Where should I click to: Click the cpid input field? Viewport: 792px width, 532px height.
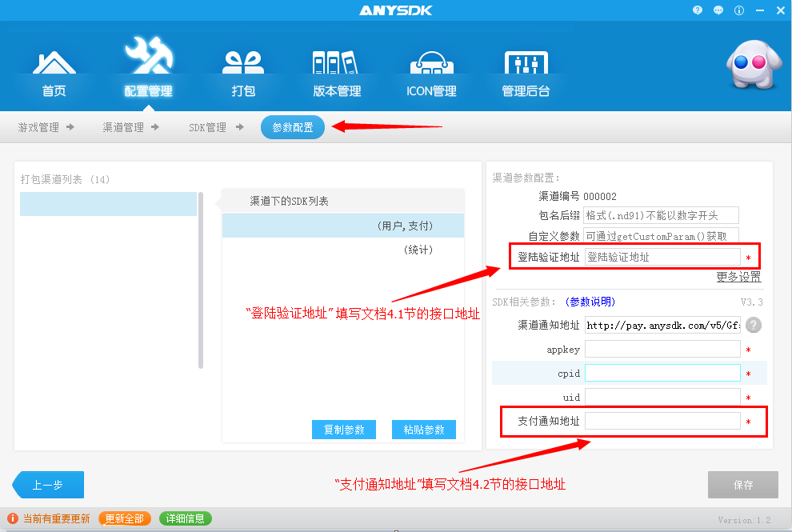pyautogui.click(x=662, y=373)
